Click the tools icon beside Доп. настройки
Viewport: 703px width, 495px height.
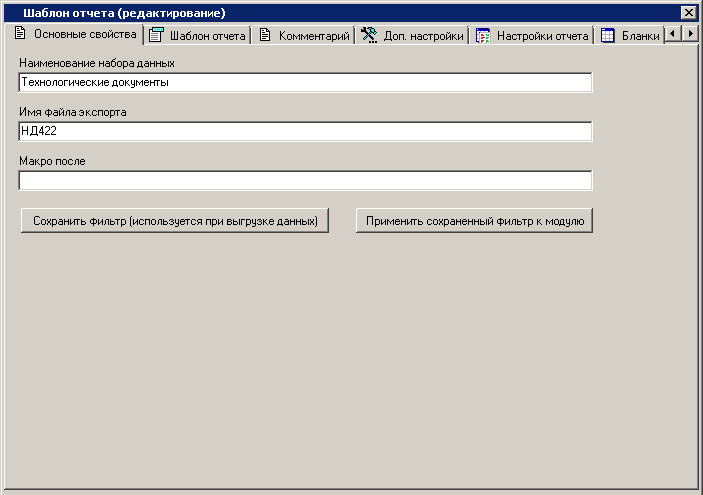pos(368,36)
